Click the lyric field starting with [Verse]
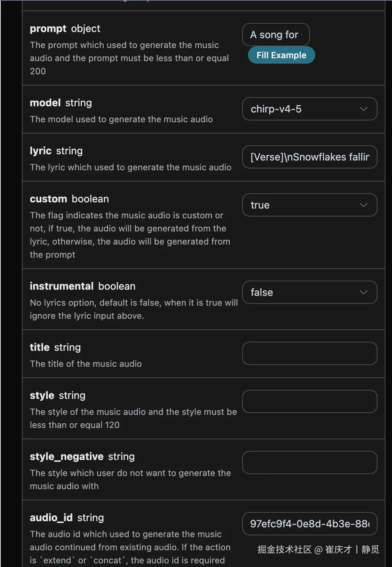392x567 pixels. pyautogui.click(x=309, y=157)
